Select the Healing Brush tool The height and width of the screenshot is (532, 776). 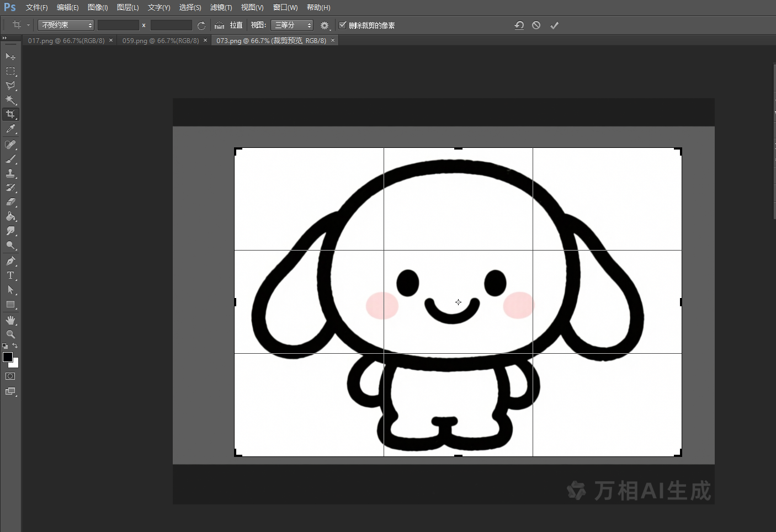coord(10,145)
